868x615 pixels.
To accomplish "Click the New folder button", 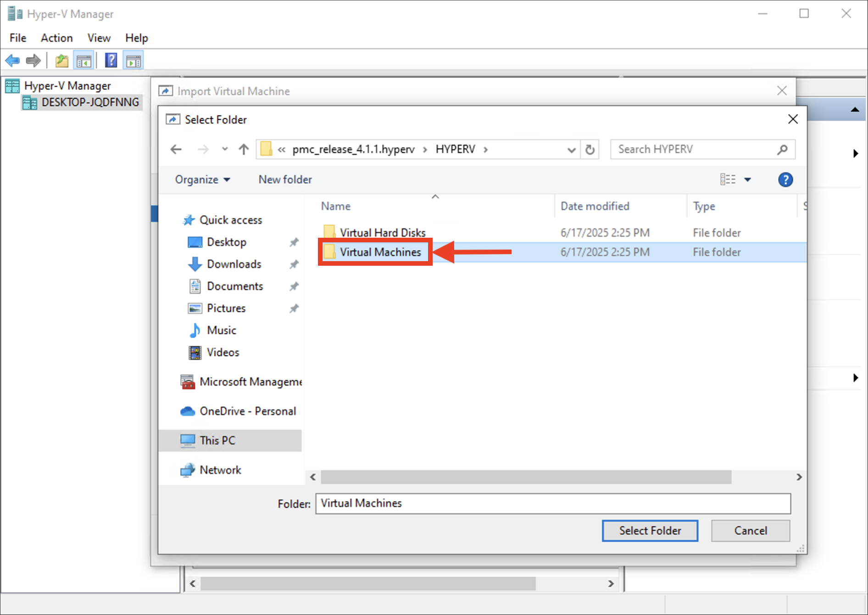I will click(x=285, y=179).
